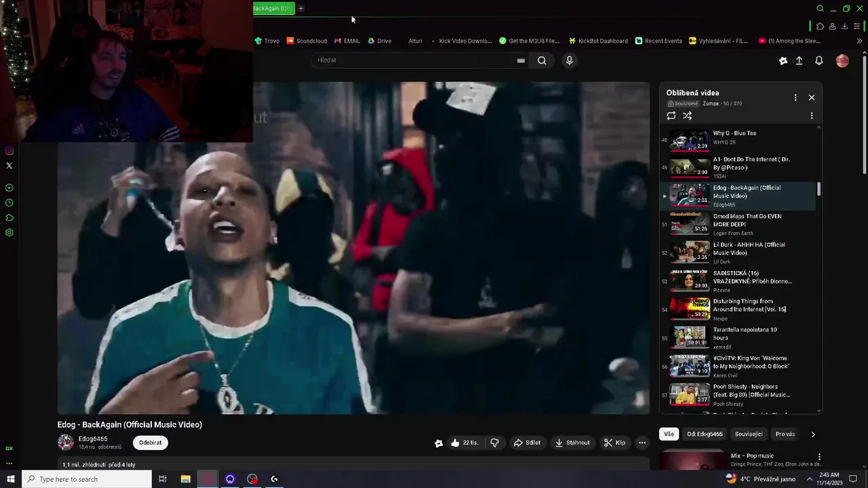Toggle playlist loop
Image resolution: width=868 pixels, height=488 pixels.
671,116
